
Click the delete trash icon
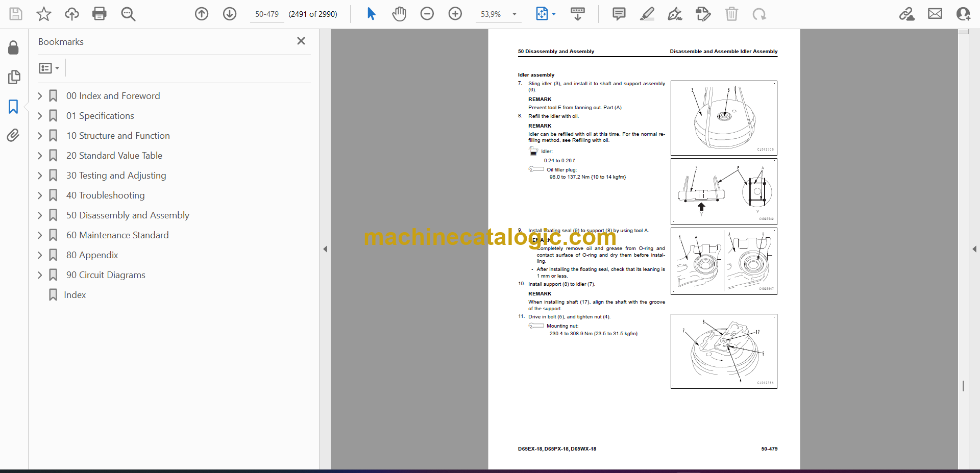pos(731,14)
